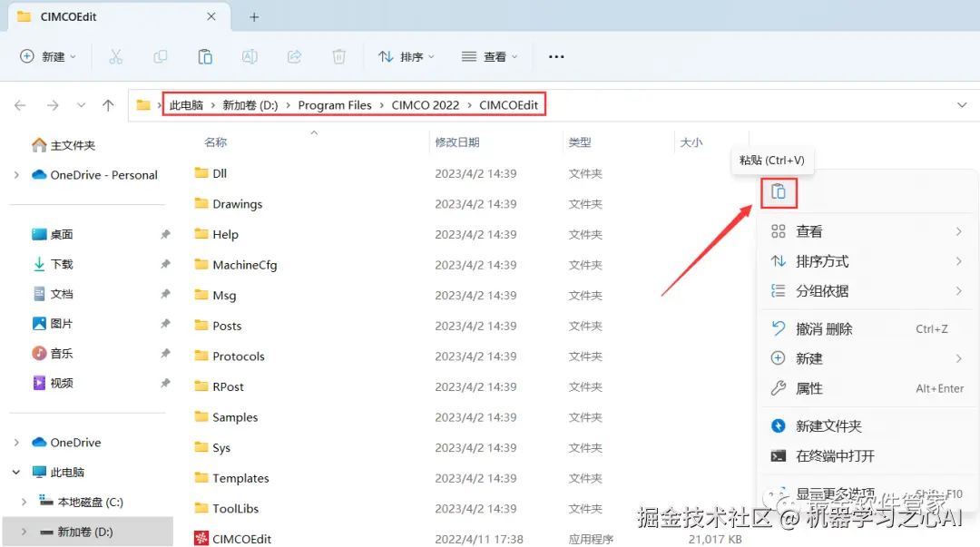Open the 新建 dropdown in toolbar
The image size is (980, 547).
pos(48,57)
